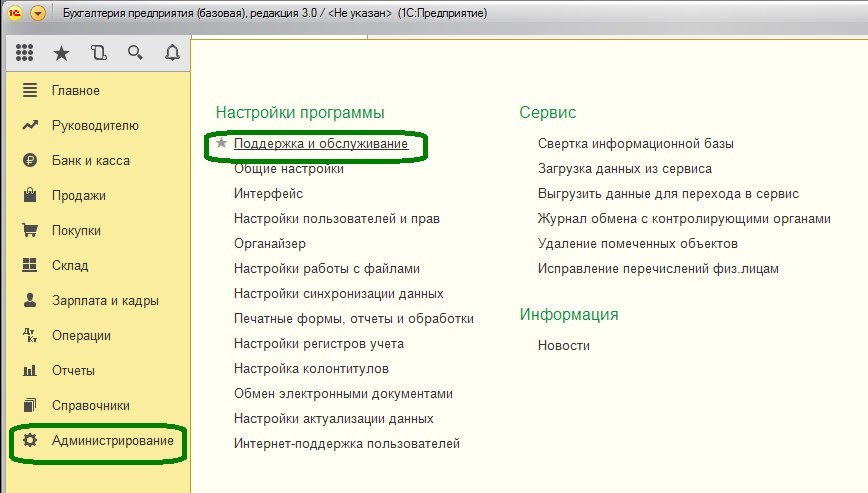The image size is (868, 493).
Task: Open the main menu dropdown arrow in title bar
Action: (38, 12)
